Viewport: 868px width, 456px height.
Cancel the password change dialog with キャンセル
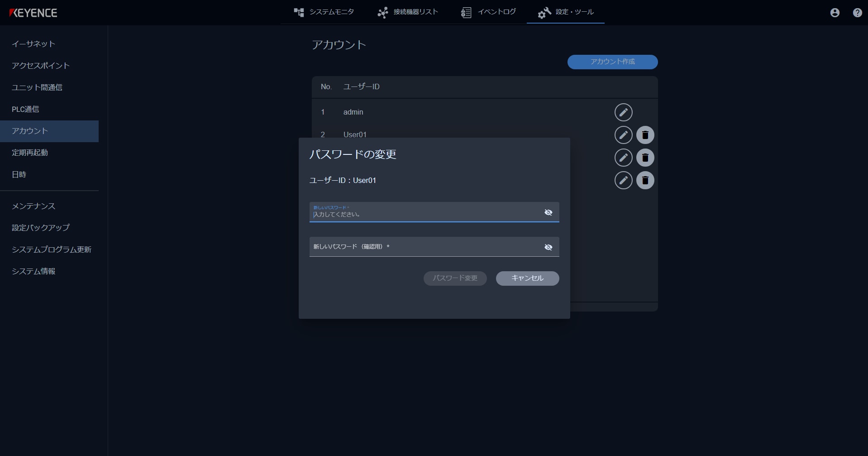pyautogui.click(x=527, y=278)
